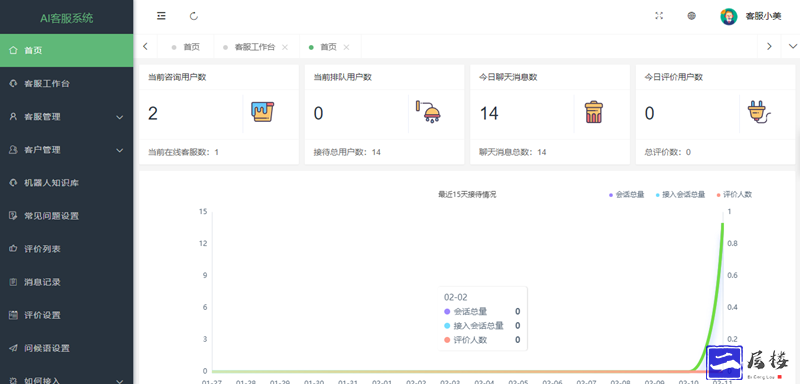The image size is (800, 384).
Task: Click the green line peak in chart
Action: [722, 223]
